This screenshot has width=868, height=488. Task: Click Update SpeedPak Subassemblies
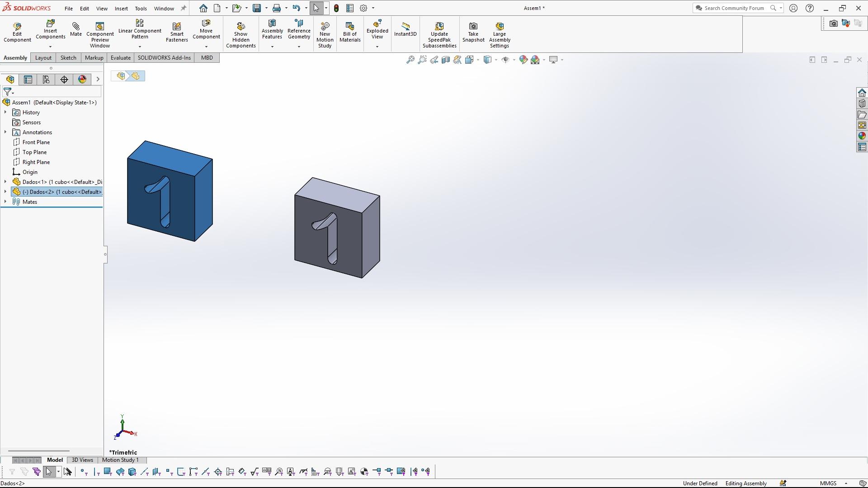[439, 35]
